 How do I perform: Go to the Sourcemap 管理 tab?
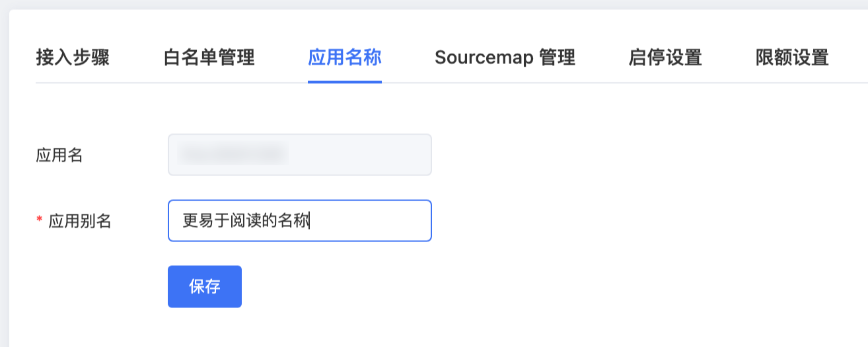pyautogui.click(x=505, y=58)
